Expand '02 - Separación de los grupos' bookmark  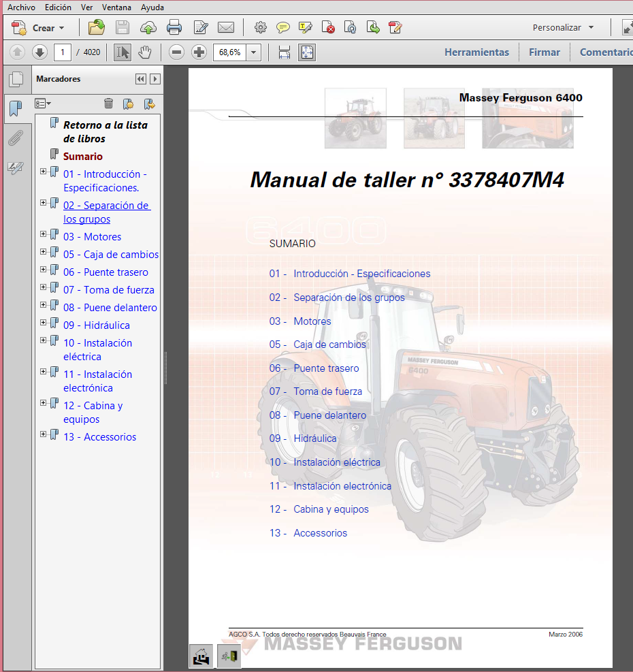(x=44, y=203)
